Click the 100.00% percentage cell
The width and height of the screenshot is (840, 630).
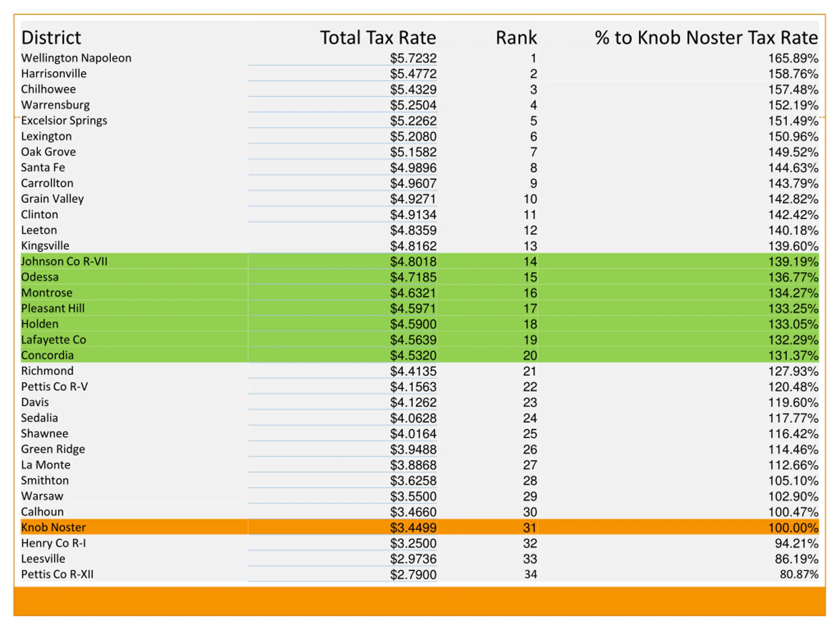tap(793, 528)
